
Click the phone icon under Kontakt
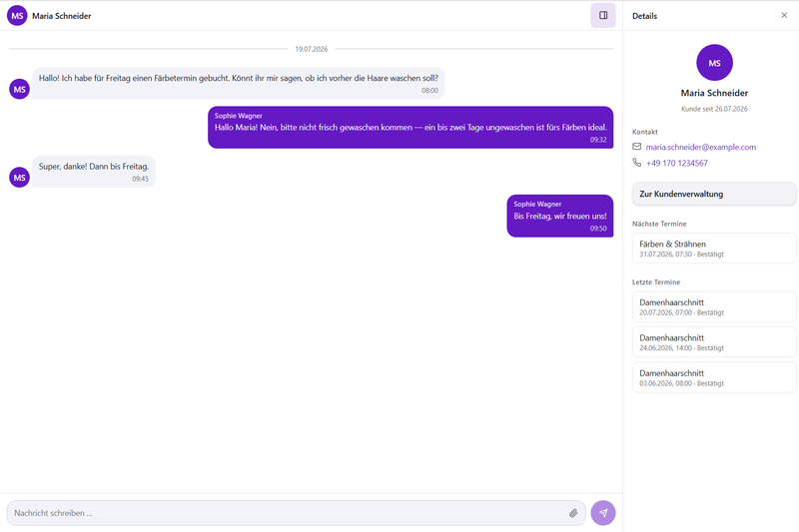pos(637,163)
